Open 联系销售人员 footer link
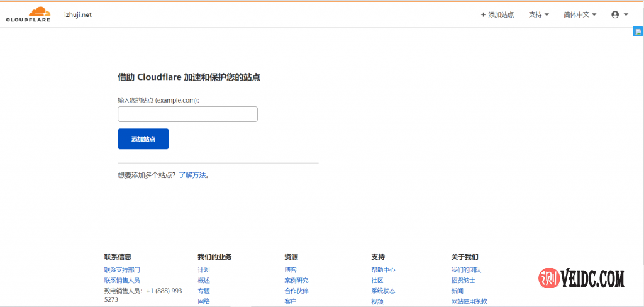 pos(122,281)
